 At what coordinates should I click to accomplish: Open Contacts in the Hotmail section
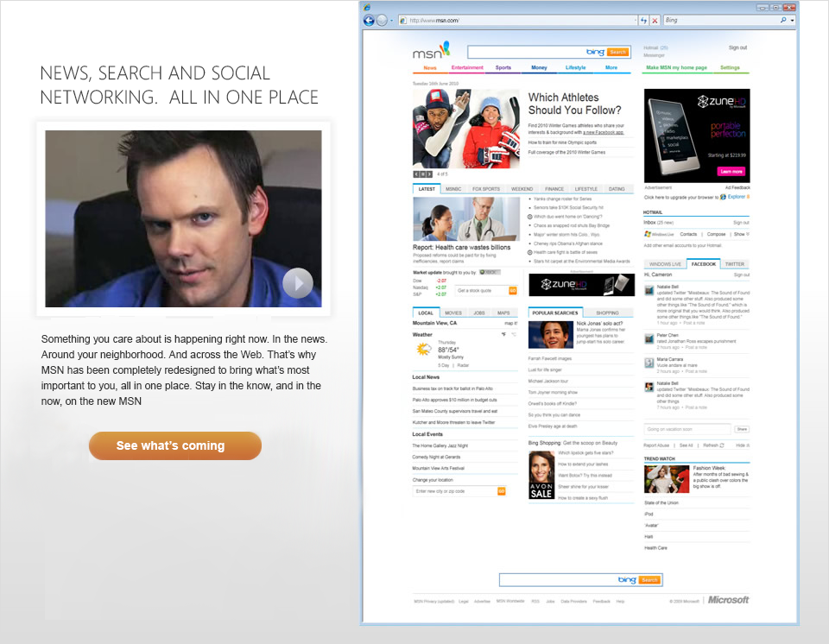[x=688, y=234]
